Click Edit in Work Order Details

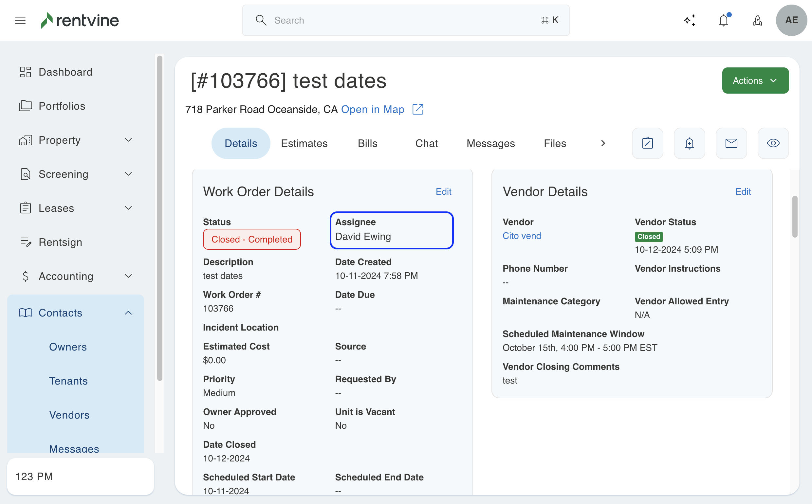click(x=443, y=192)
